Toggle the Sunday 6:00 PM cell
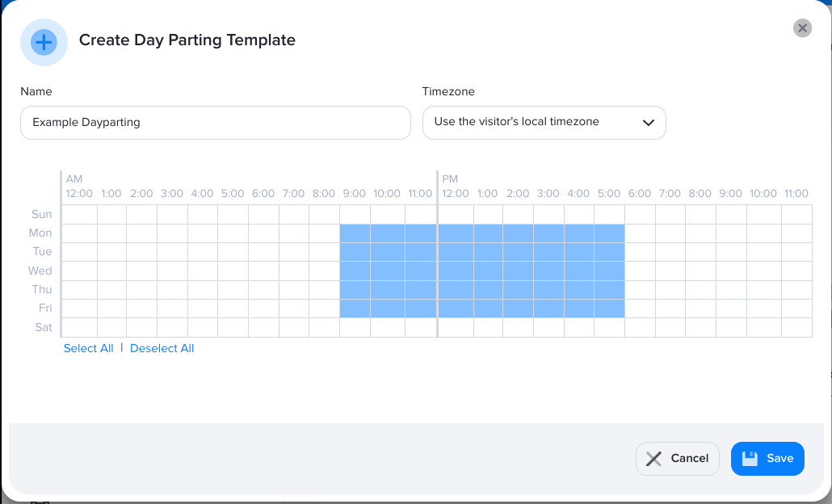This screenshot has height=504, width=832. point(640,214)
